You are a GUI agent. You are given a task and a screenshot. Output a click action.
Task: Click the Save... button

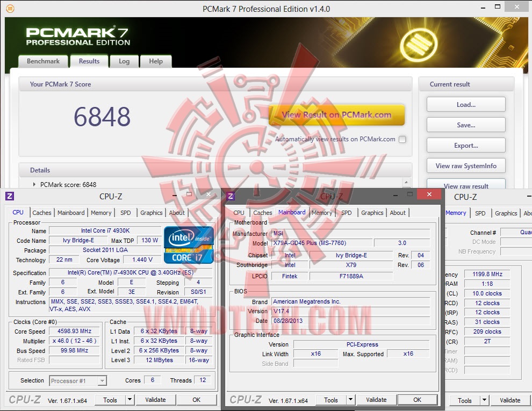coord(466,125)
